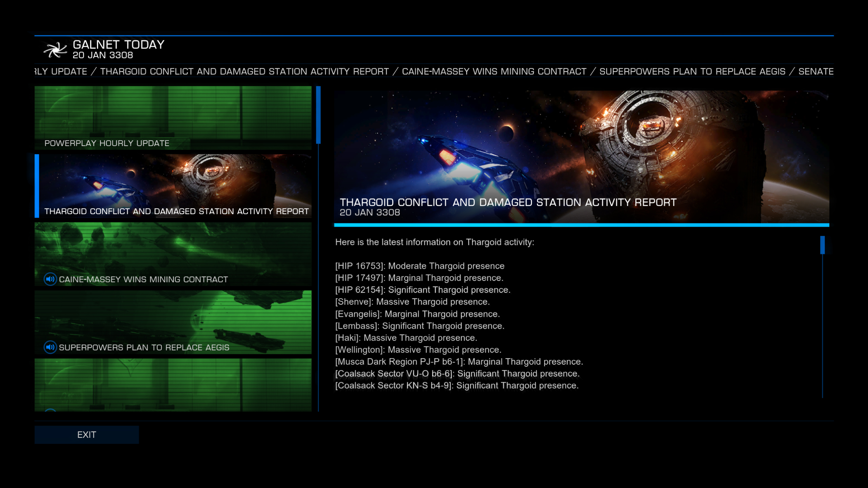
Task: Click the '[Haki]: Massive Thargoid presence.' line
Action: 406,338
